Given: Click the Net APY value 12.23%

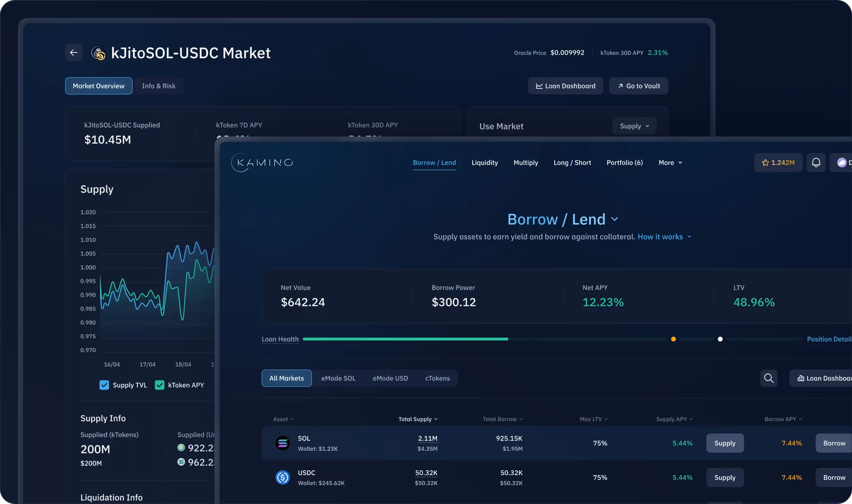Looking at the screenshot, I should coord(603,302).
